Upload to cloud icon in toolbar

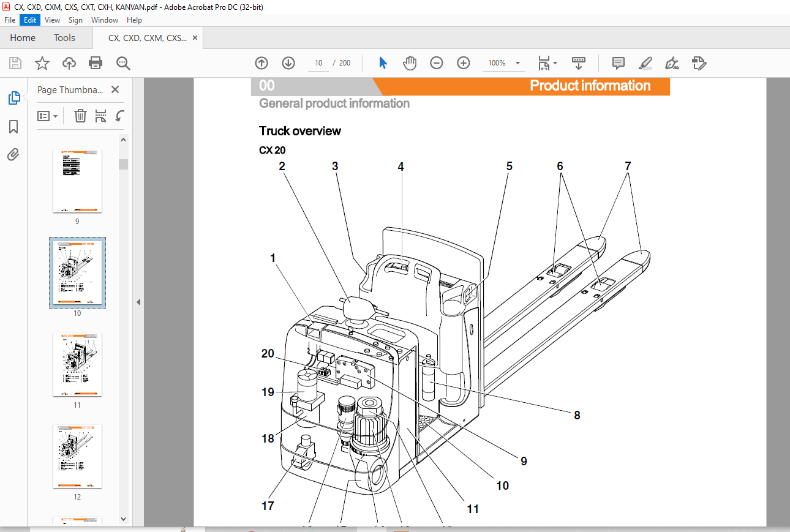[69, 63]
